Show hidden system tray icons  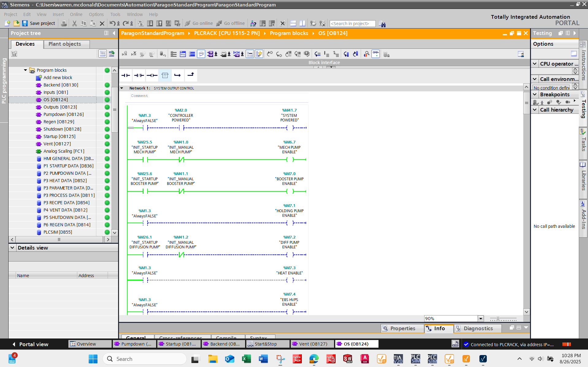coord(519,359)
